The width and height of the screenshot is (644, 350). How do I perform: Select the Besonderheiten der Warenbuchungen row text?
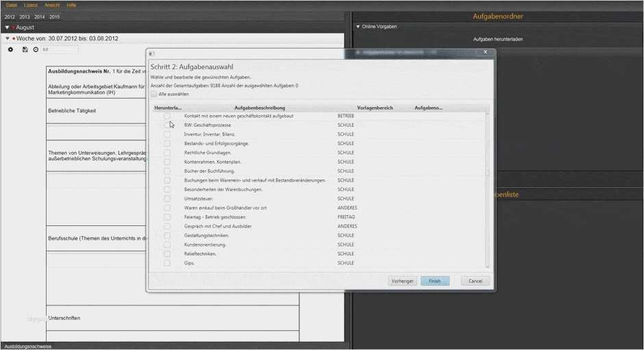pyautogui.click(x=223, y=189)
